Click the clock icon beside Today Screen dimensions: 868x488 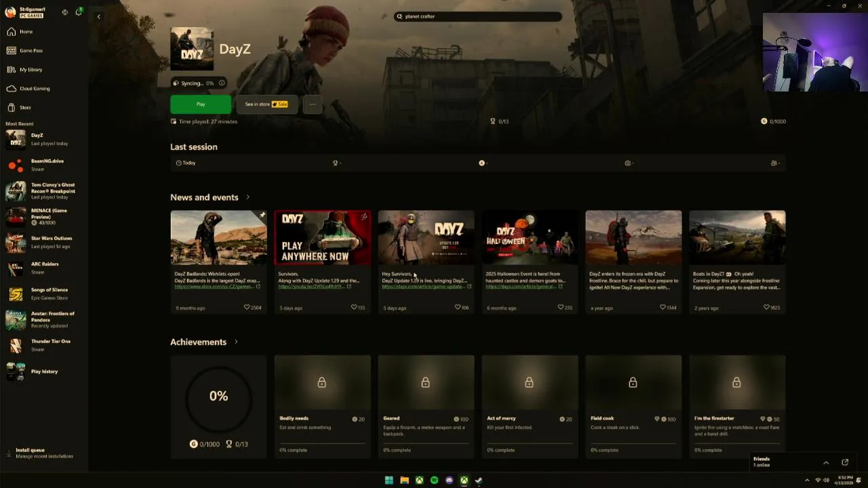178,163
